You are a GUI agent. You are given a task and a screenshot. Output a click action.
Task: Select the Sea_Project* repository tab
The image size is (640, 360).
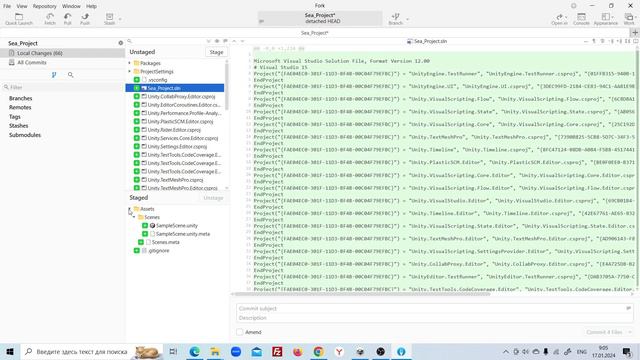[x=315, y=33]
